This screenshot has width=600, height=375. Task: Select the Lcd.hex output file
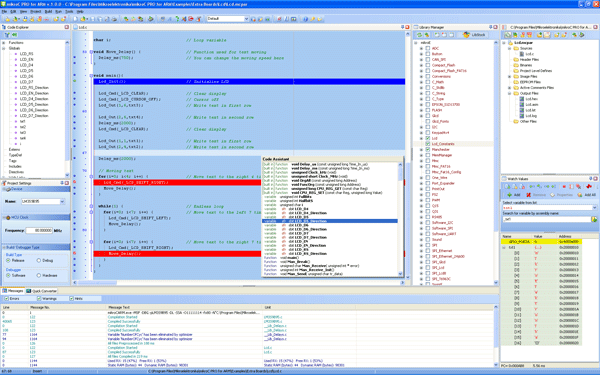528,99
